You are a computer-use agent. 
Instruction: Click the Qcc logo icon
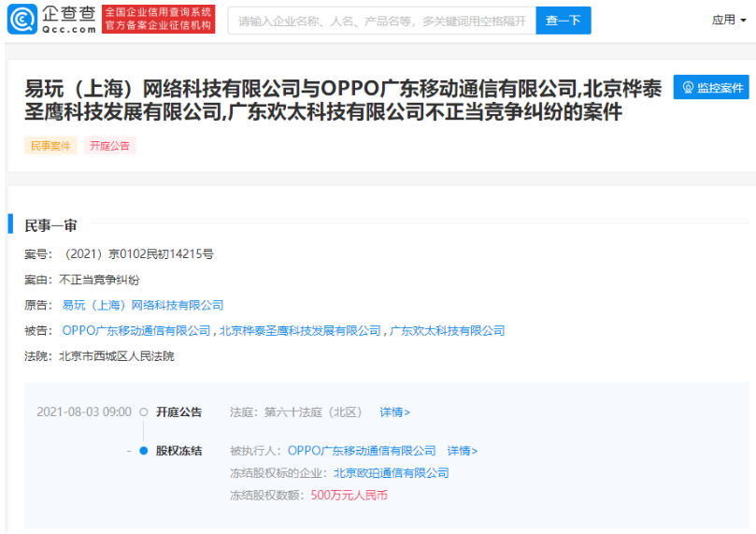[x=22, y=19]
